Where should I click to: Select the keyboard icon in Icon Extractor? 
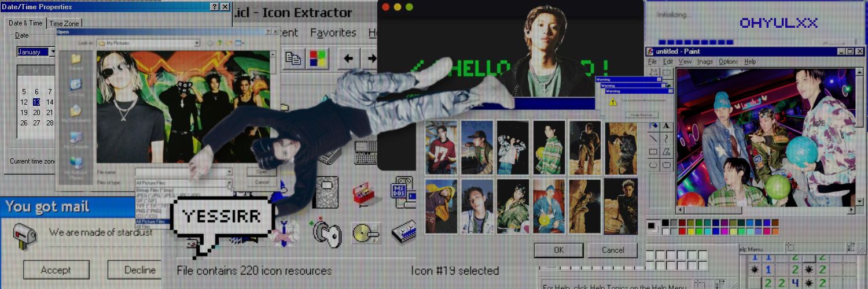click(366, 153)
